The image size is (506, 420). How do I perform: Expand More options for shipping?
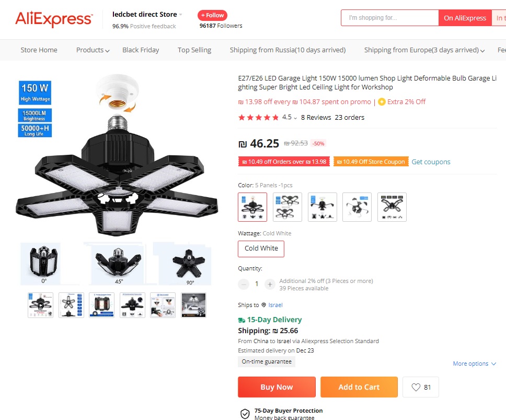click(x=475, y=364)
